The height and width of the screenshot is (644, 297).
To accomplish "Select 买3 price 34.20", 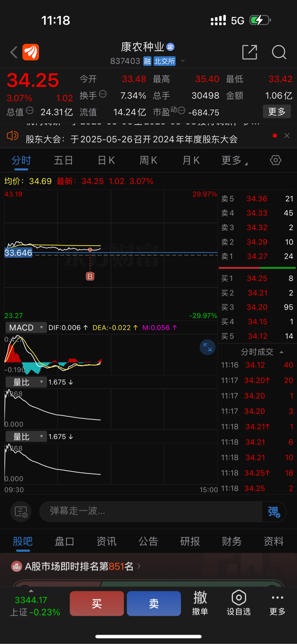I will pos(257,307).
